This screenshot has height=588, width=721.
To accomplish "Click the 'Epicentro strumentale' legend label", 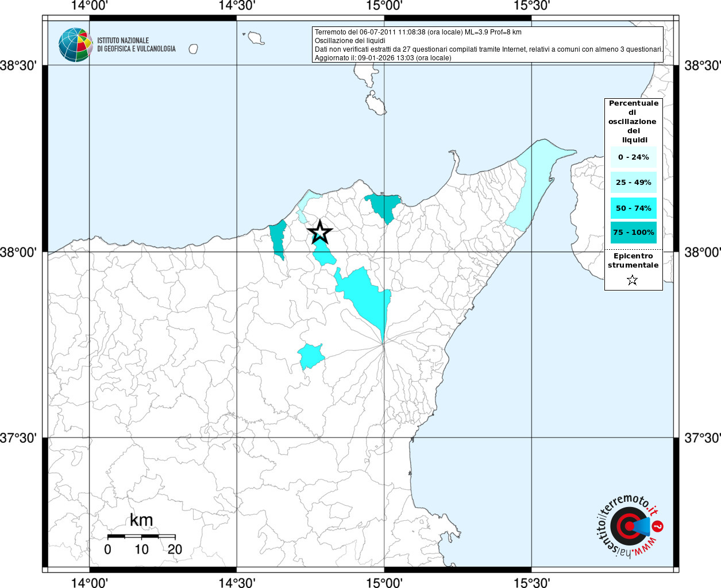I will [633, 261].
